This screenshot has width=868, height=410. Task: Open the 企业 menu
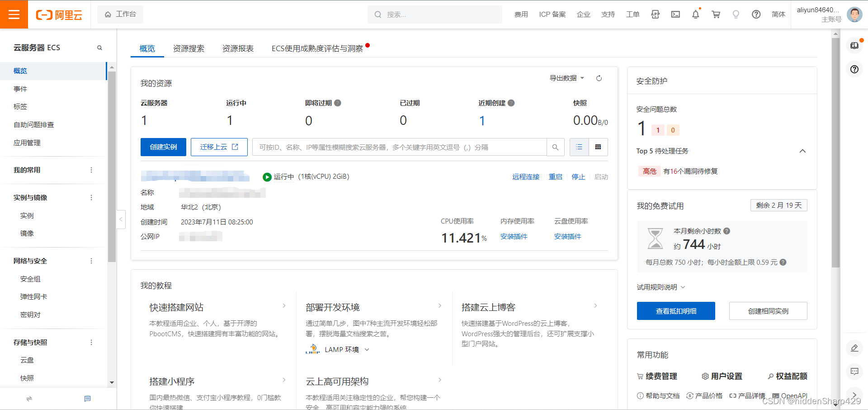[x=583, y=14]
